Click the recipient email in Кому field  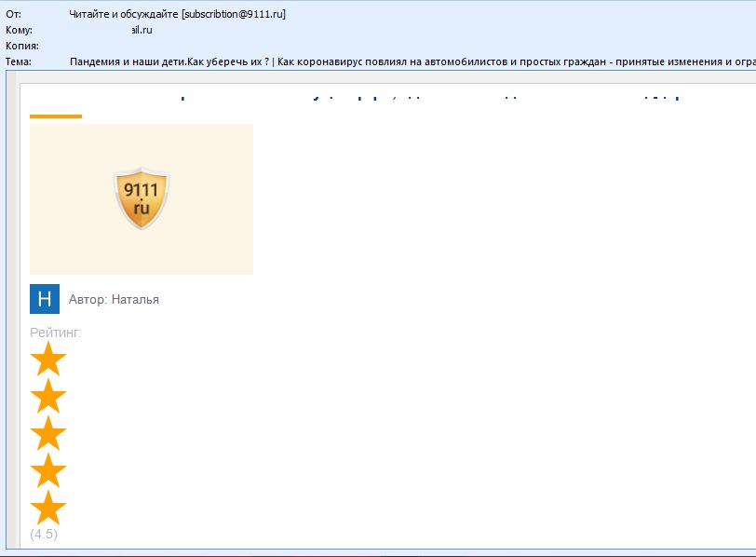click(140, 30)
